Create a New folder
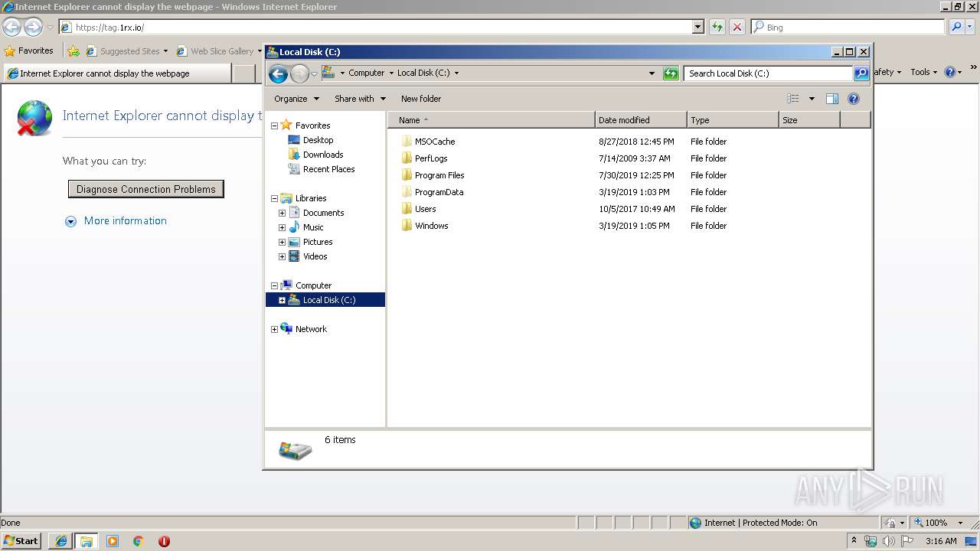 coord(421,99)
